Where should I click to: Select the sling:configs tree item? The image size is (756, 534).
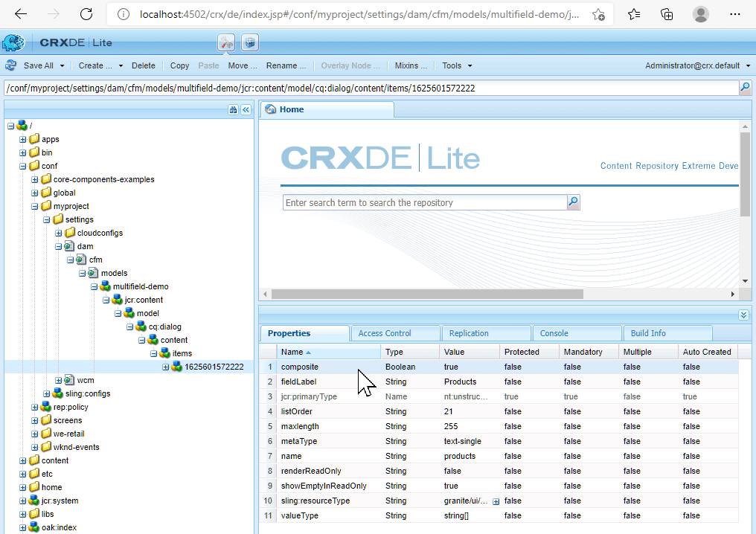[88, 393]
